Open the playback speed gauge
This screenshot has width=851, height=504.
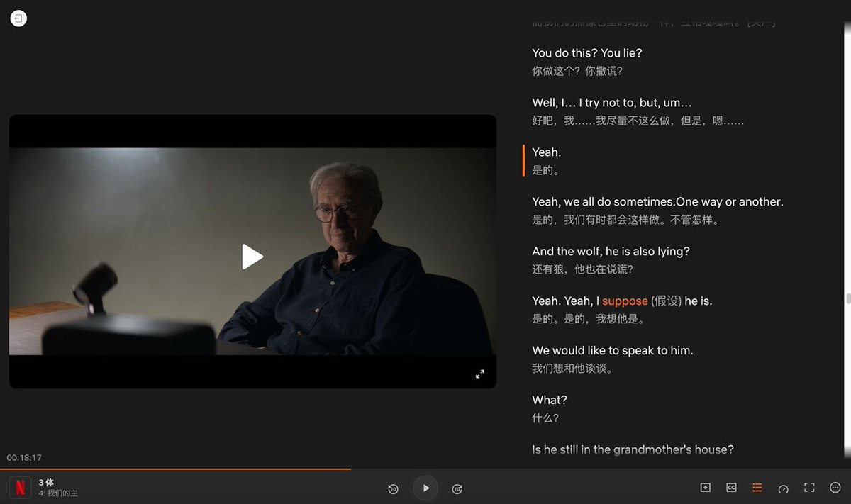pyautogui.click(x=783, y=488)
